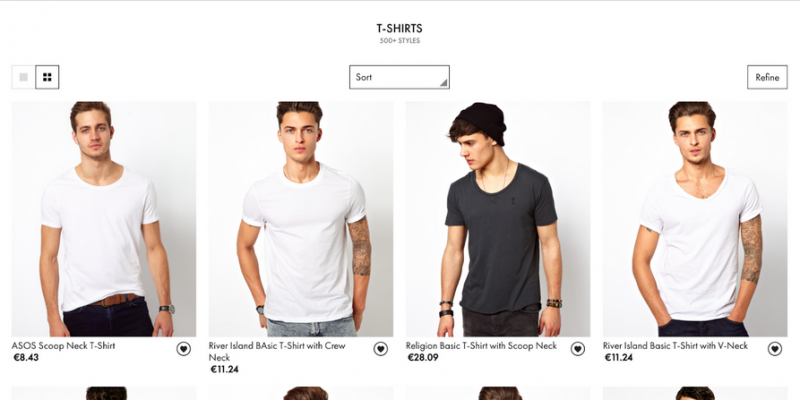Open second-row first product thumbnail
800x400 pixels.
tap(104, 393)
